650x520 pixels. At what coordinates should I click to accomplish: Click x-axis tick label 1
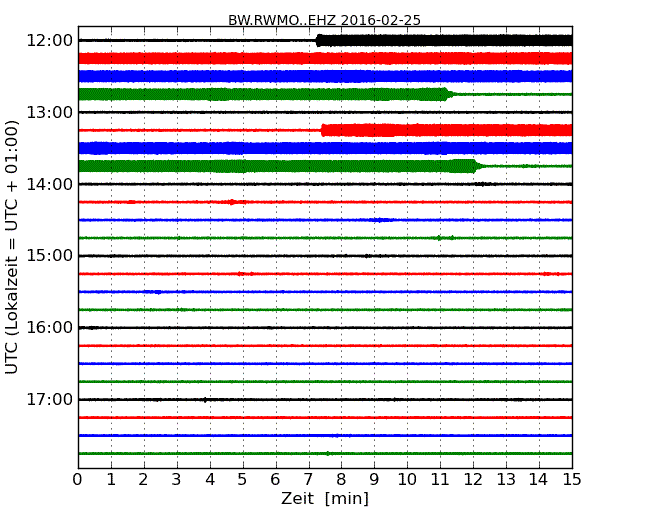[111, 480]
